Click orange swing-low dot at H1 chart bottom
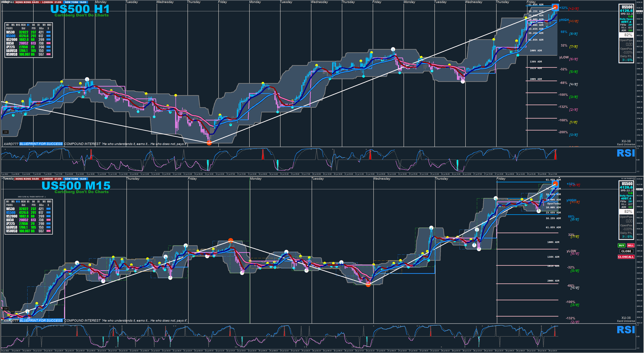This screenshot has height=353, width=644. [209, 143]
